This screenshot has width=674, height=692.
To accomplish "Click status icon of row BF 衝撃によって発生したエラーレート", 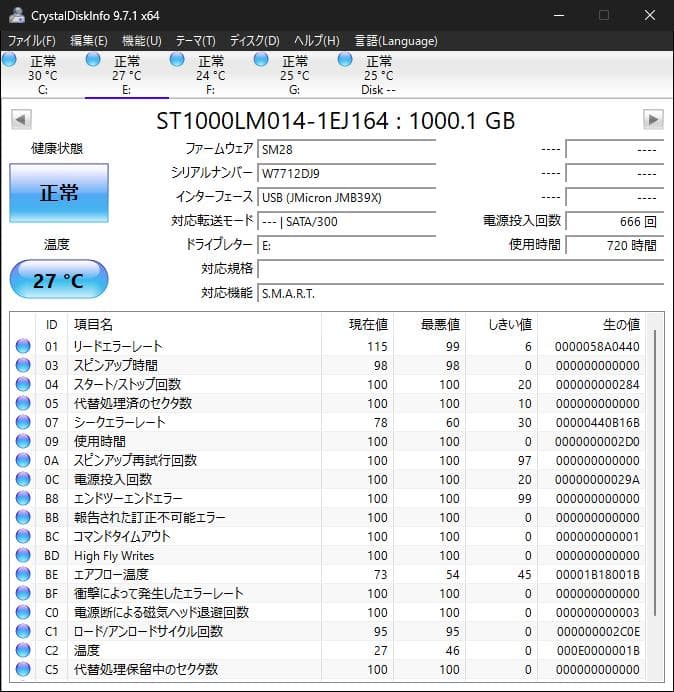I will coord(23,593).
